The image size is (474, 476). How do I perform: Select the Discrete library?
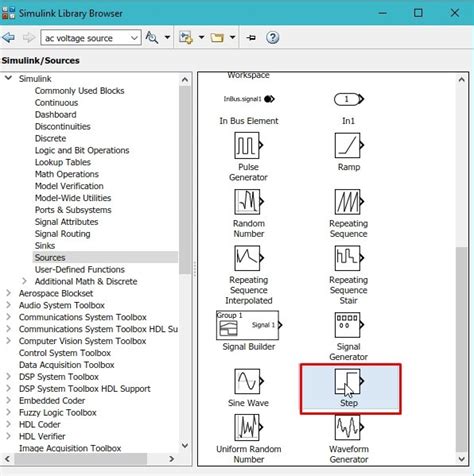[50, 138]
